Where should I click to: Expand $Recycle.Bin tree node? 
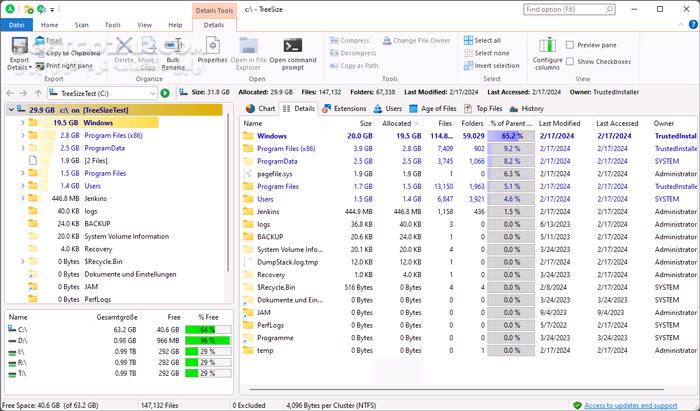point(23,262)
